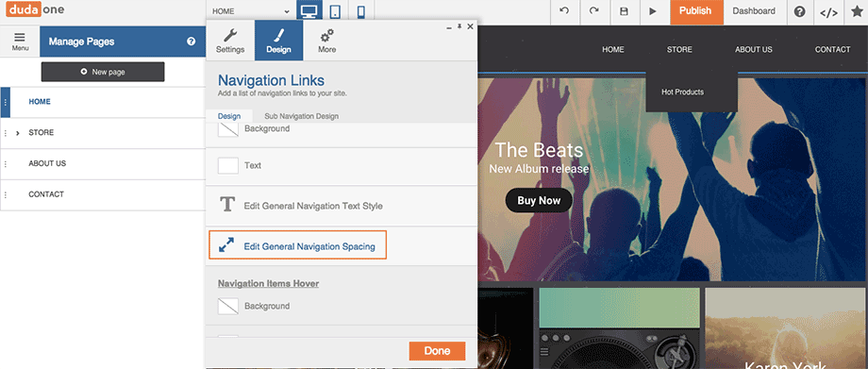The image size is (868, 369).
Task: Click the Done button
Action: pos(438,351)
